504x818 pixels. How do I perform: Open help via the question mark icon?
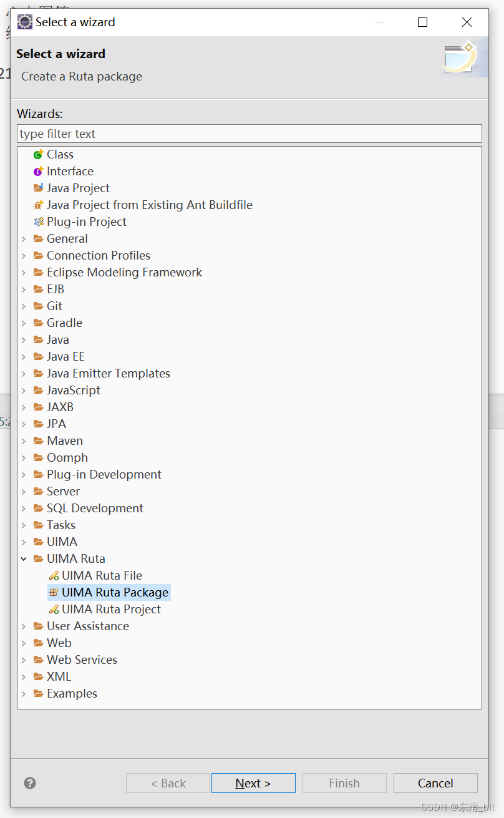(30, 782)
